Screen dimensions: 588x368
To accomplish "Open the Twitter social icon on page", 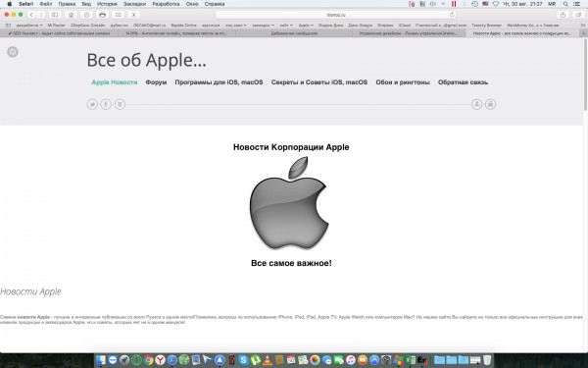I will point(92,104).
